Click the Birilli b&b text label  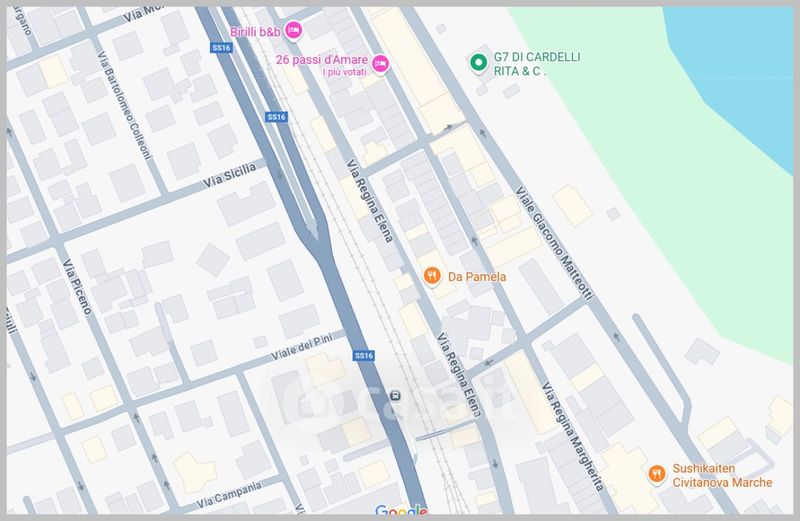255,32
